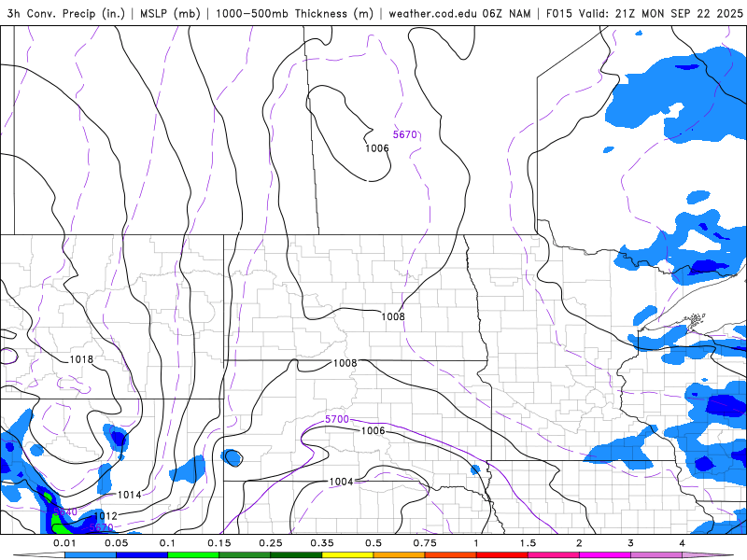
Task: Click the 5670 label beside the Canadian 1006 low
Action: coord(405,134)
